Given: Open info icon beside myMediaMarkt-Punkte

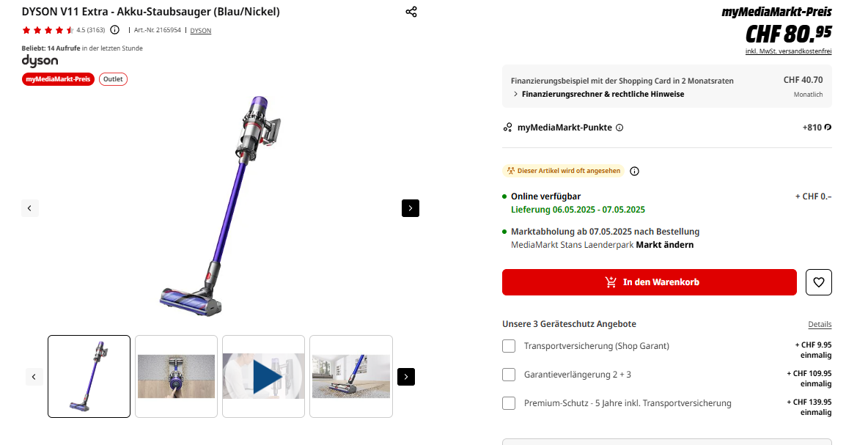Looking at the screenshot, I should [619, 128].
